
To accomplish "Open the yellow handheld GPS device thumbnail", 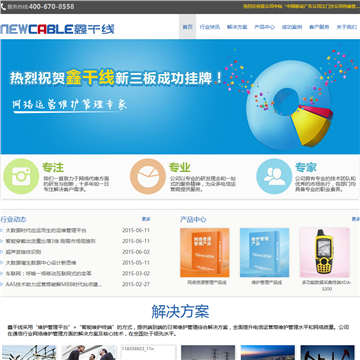I will coord(325,253).
